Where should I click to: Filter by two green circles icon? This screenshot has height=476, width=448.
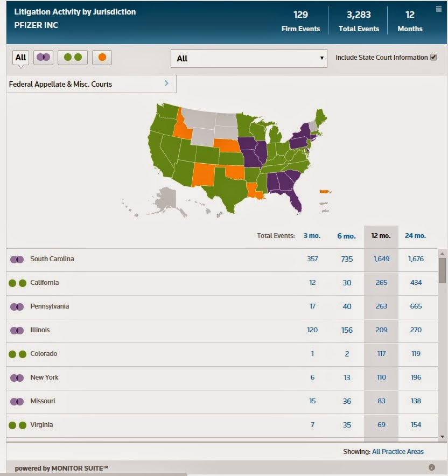tap(73, 58)
